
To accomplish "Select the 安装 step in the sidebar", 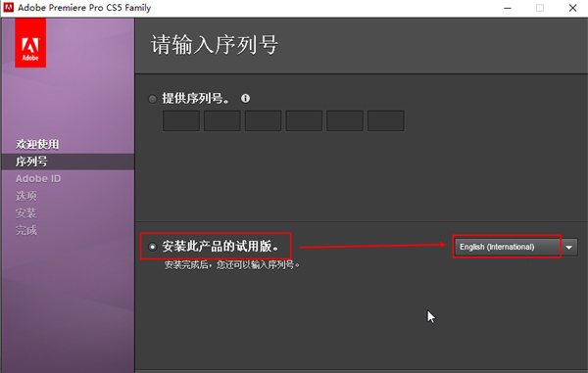I will click(x=25, y=213).
